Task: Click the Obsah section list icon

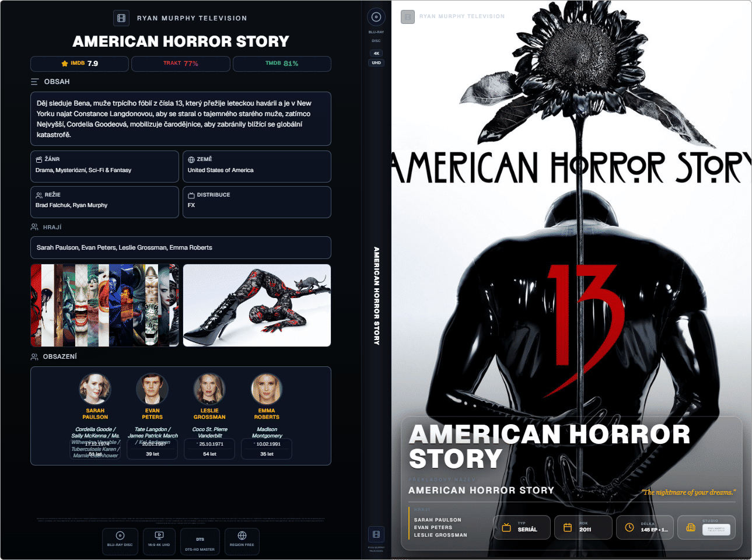Action: click(x=35, y=82)
